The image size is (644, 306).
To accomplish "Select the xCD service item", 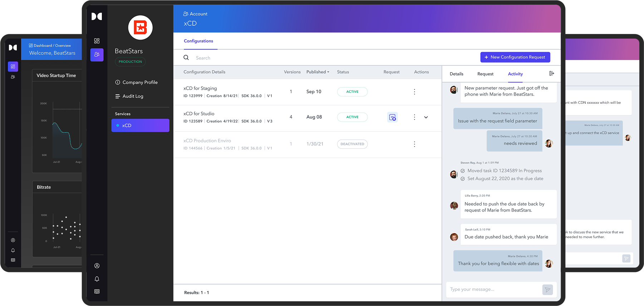I will coord(140,125).
